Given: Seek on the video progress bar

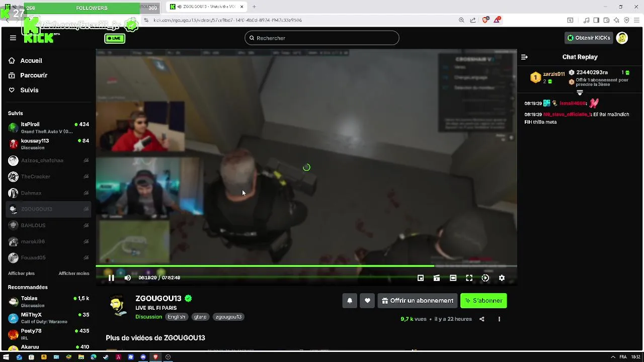Looking at the screenshot, I should coord(306,266).
